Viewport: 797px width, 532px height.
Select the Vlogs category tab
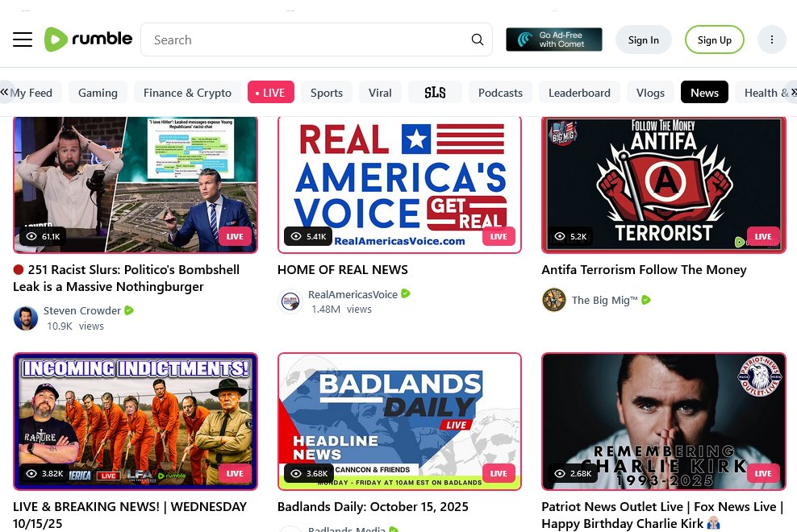(x=650, y=93)
